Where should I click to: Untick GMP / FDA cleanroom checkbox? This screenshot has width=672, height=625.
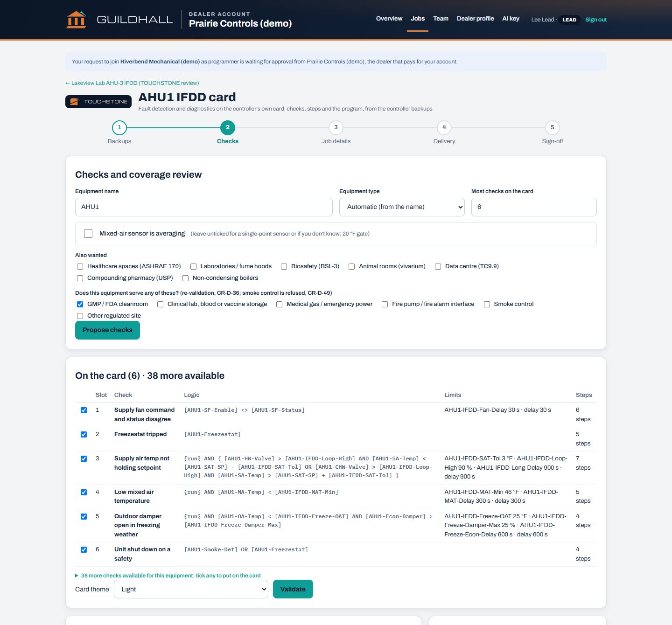80,304
